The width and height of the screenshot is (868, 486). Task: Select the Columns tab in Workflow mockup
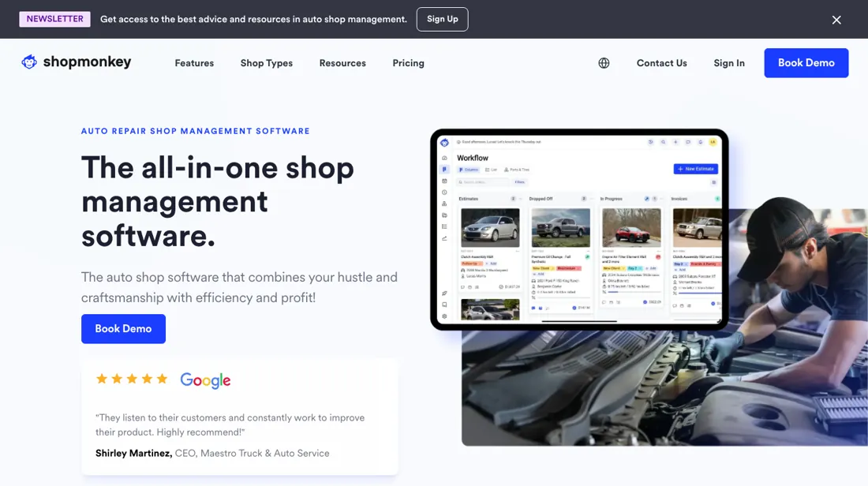(469, 170)
